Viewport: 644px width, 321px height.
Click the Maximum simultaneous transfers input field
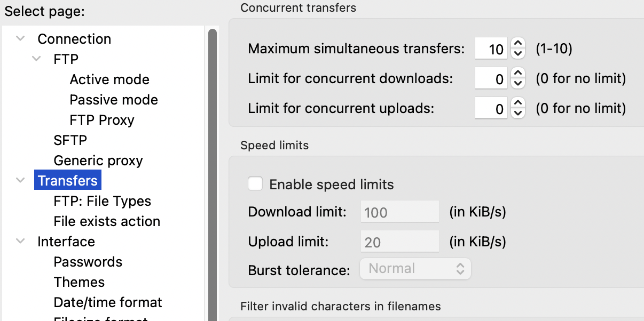[x=490, y=49]
